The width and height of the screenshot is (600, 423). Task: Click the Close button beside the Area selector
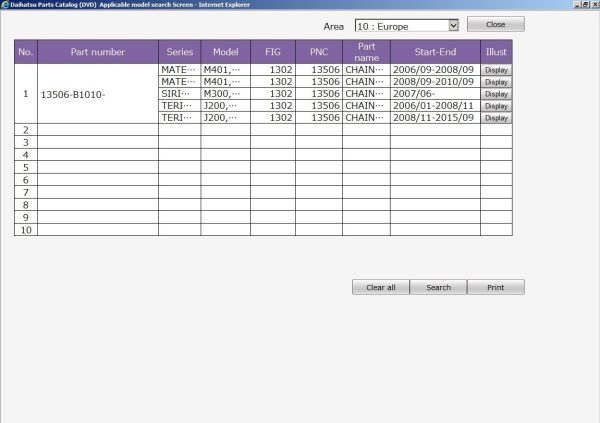pos(496,24)
